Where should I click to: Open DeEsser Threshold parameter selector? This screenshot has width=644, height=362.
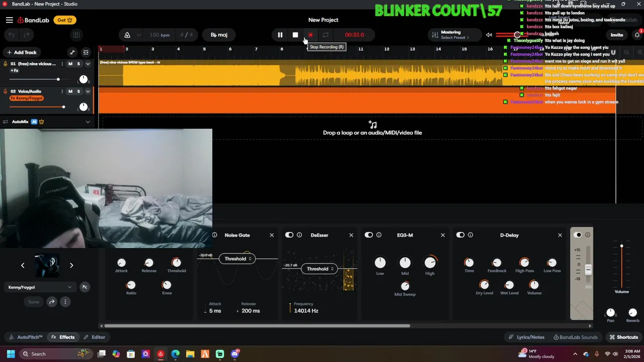(x=320, y=269)
